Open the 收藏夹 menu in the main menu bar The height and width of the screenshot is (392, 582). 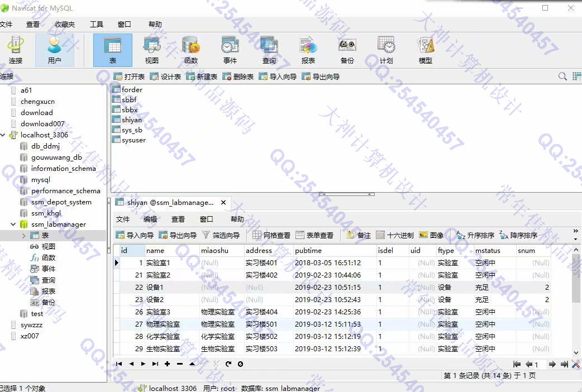64,24
